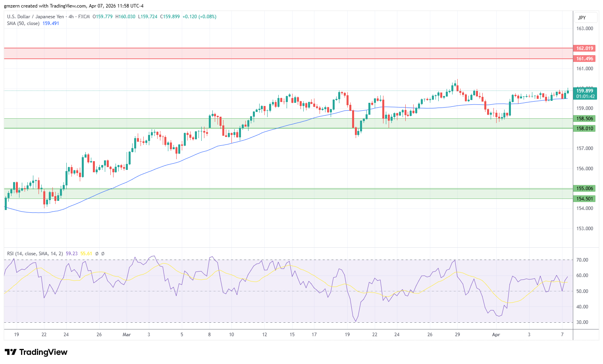Click the RSI 50.00 axis level

coord(582,291)
